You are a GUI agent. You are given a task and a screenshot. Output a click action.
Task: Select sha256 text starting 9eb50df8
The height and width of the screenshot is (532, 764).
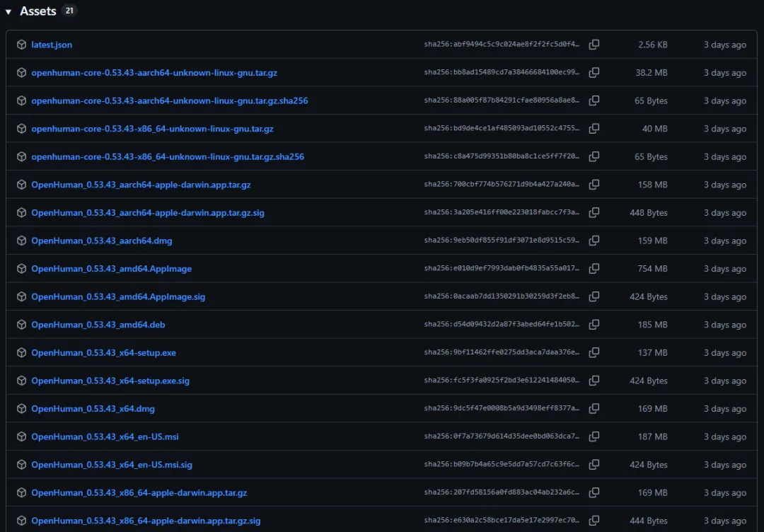click(502, 241)
